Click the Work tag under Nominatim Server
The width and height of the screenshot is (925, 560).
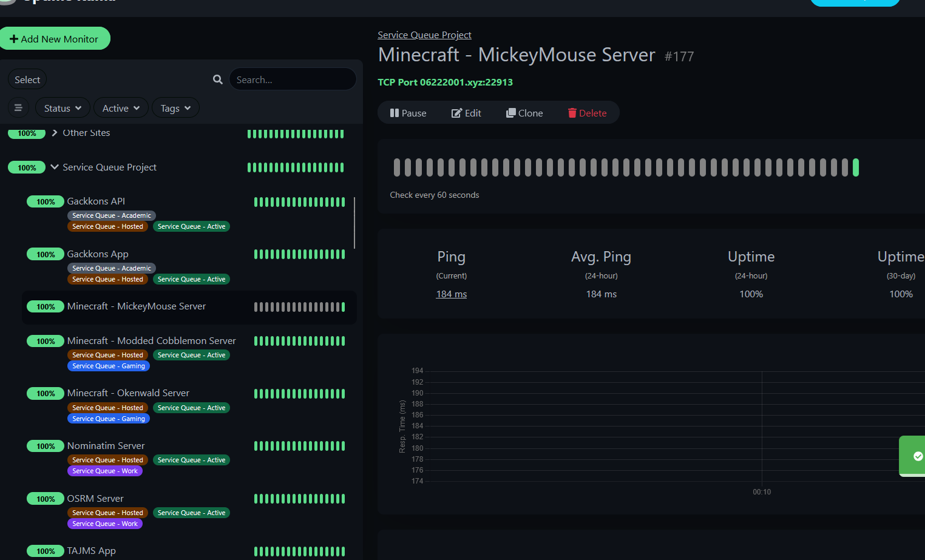click(105, 471)
